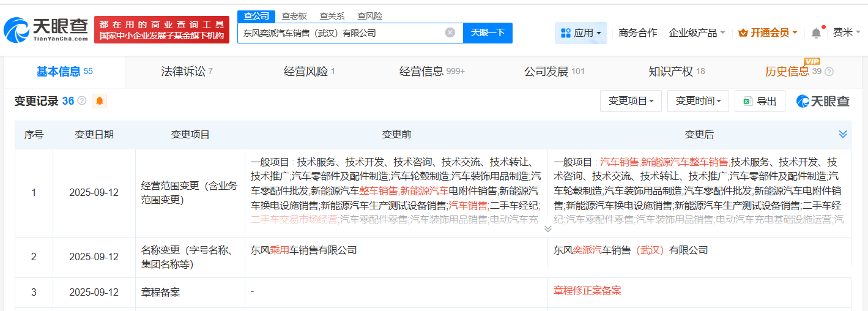The height and width of the screenshot is (311, 868).
Task: Expand the 企业级产品 menu
Action: (x=697, y=33)
